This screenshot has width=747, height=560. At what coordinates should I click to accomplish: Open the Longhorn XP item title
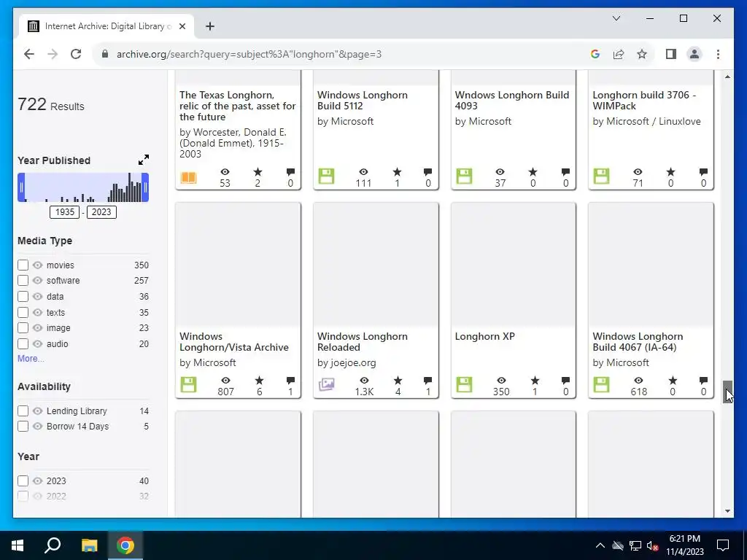[484, 336]
